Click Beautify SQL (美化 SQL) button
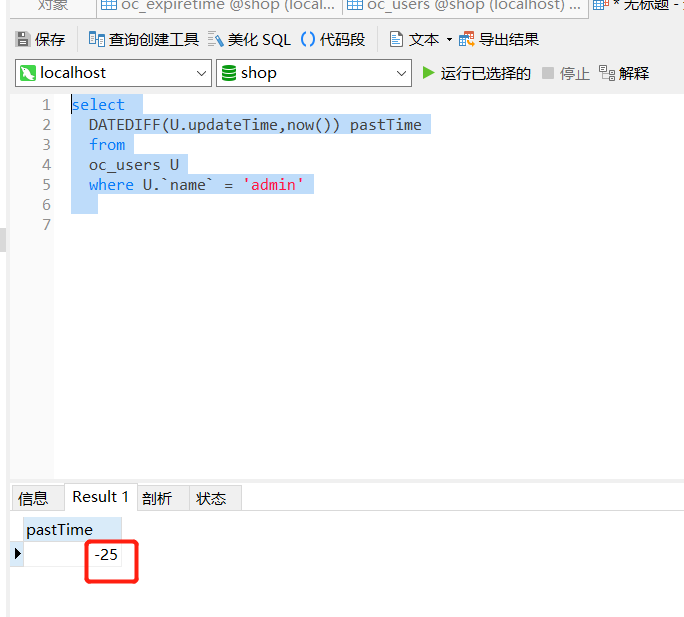This screenshot has width=684, height=617. [249, 39]
